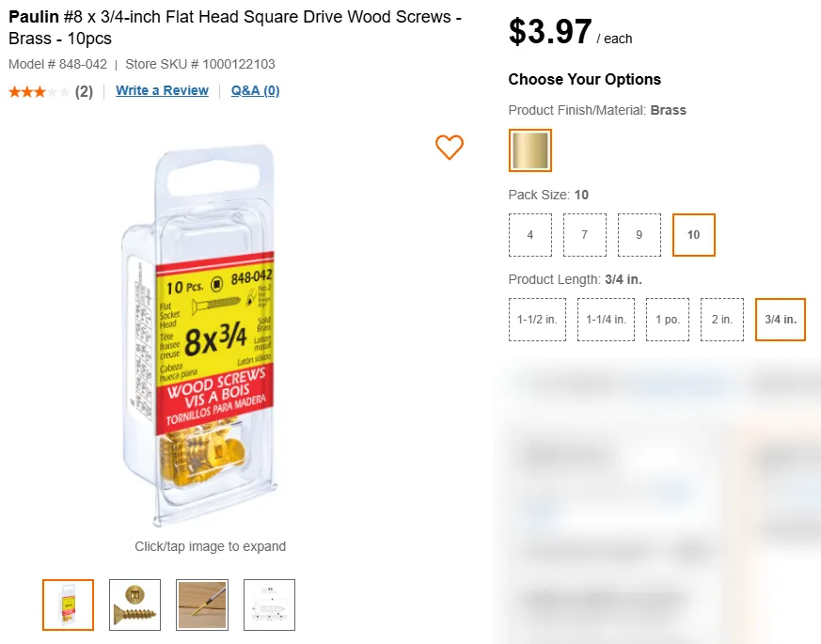Open the dimensions diagram thumbnail
This screenshot has height=644, width=821.
(269, 605)
